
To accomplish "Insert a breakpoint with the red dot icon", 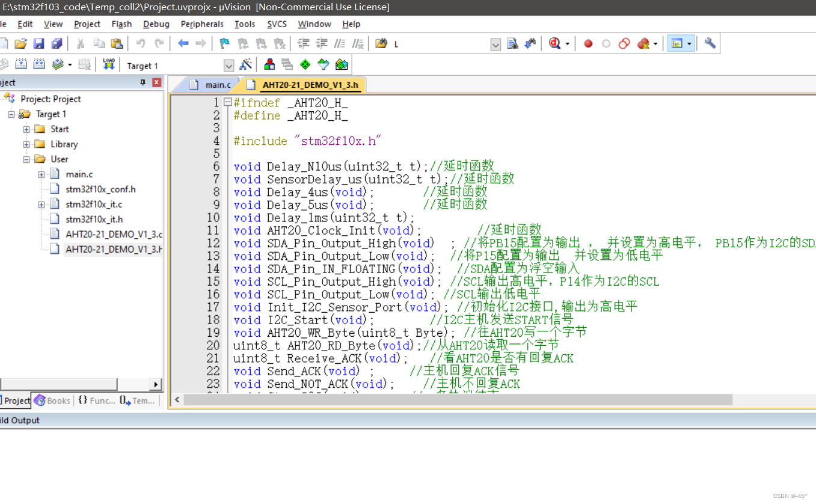I will point(587,43).
